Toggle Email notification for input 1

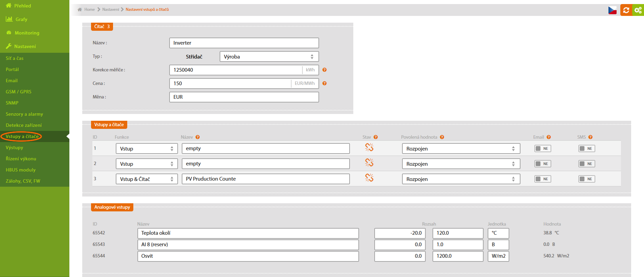coord(542,148)
